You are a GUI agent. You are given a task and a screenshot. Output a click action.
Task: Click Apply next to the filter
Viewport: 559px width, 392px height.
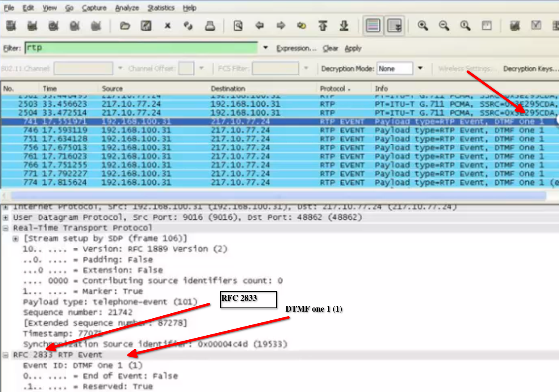click(353, 48)
